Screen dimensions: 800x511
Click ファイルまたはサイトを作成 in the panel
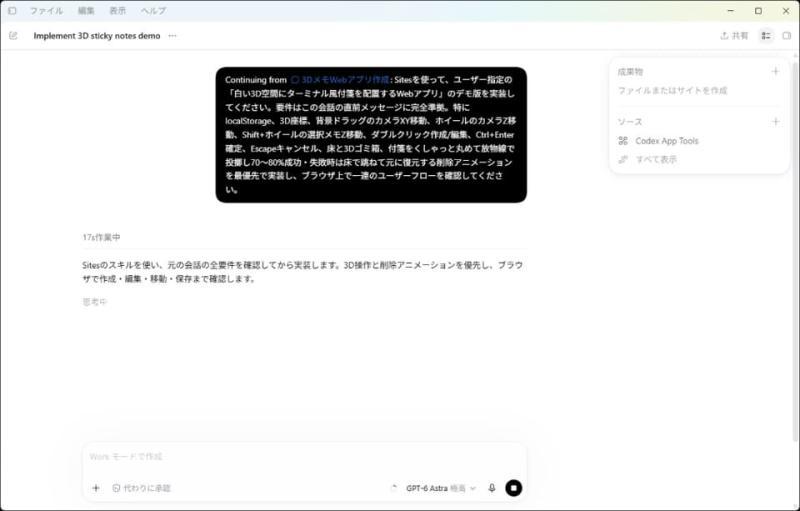coord(672,91)
